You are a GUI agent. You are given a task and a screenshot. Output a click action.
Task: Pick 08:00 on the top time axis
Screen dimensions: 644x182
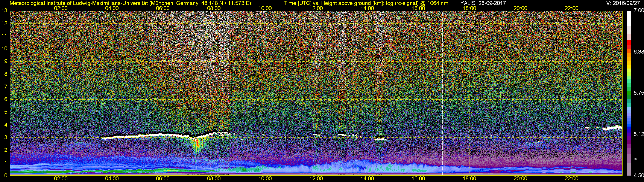pyautogui.click(x=214, y=8)
